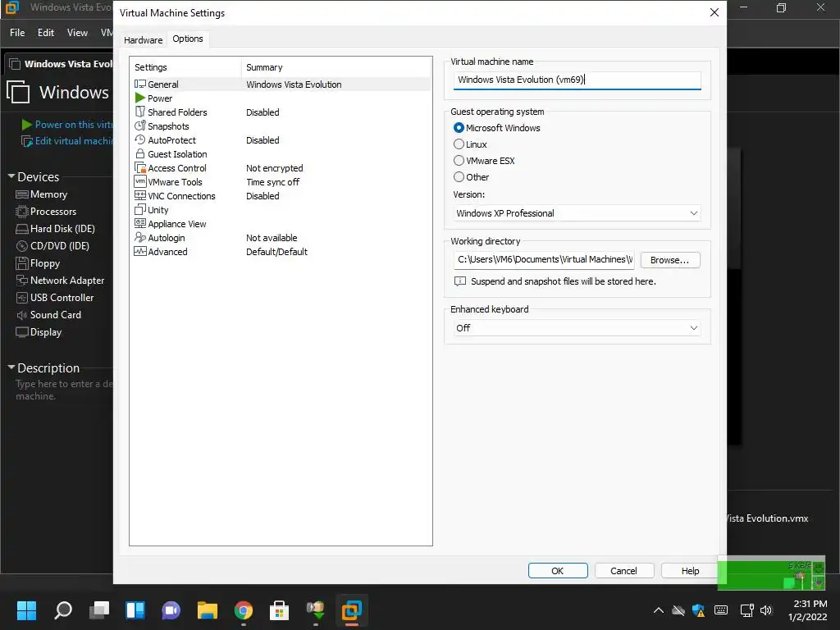This screenshot has width=840, height=630.
Task: Click Power on this virtual machine link
Action: tap(74, 125)
